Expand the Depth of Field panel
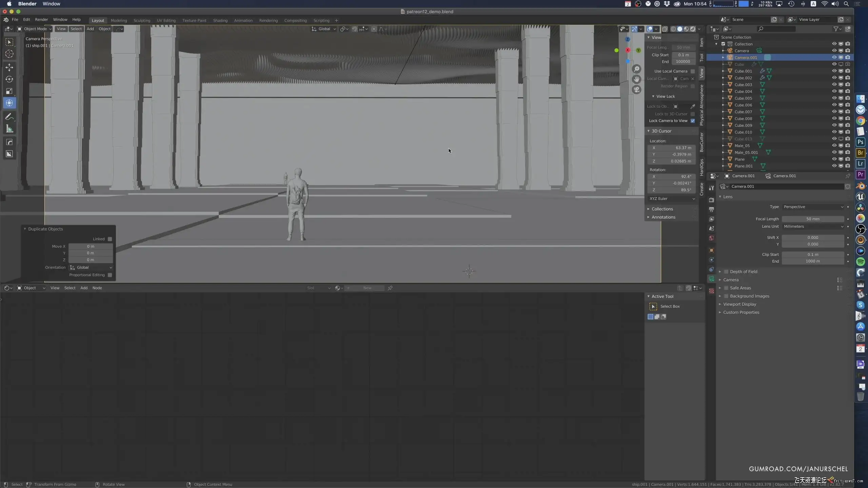The image size is (868, 488). 743,271
